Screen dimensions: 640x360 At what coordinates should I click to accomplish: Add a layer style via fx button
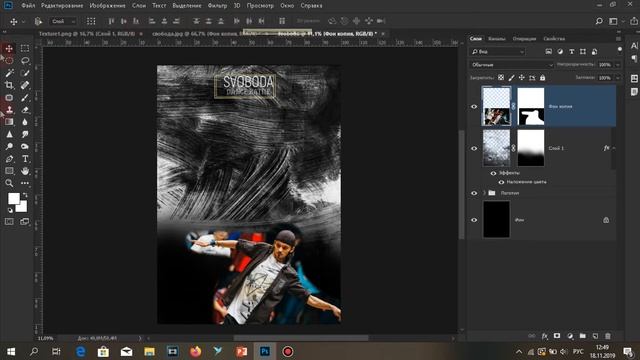pyautogui.click(x=544, y=336)
